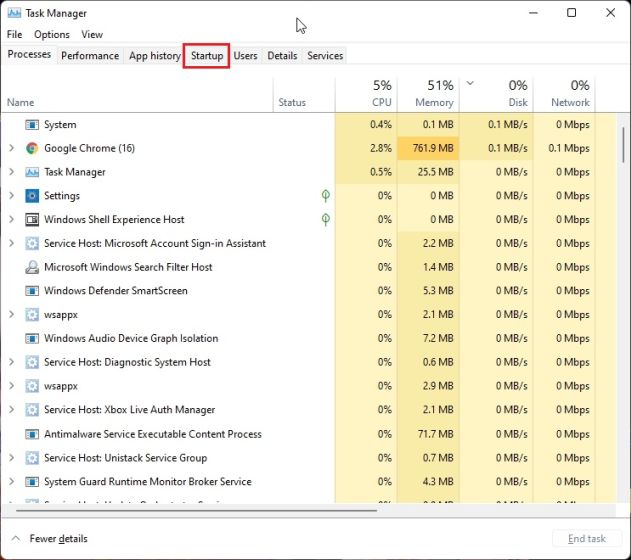Expand Service Host: Xbox Live Auth Manager
Screen dimensions: 631x560
coord(12,410)
